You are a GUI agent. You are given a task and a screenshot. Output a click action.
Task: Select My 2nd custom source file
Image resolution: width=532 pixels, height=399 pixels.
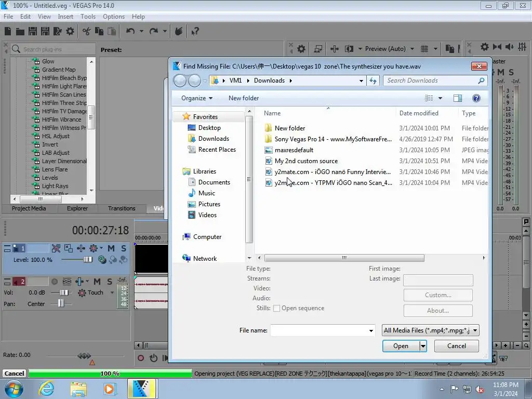point(306,161)
